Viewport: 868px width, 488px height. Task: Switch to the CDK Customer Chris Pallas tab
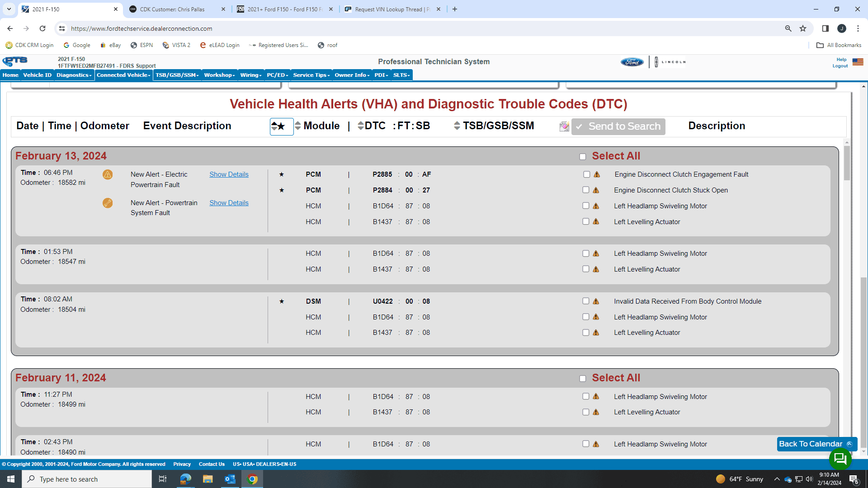point(172,9)
